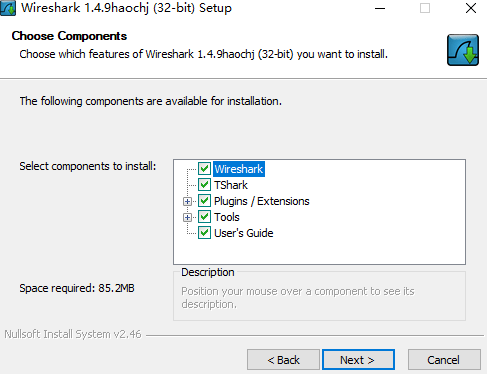The height and width of the screenshot is (374, 487).
Task: Go to the next setup step
Action: coord(358,360)
